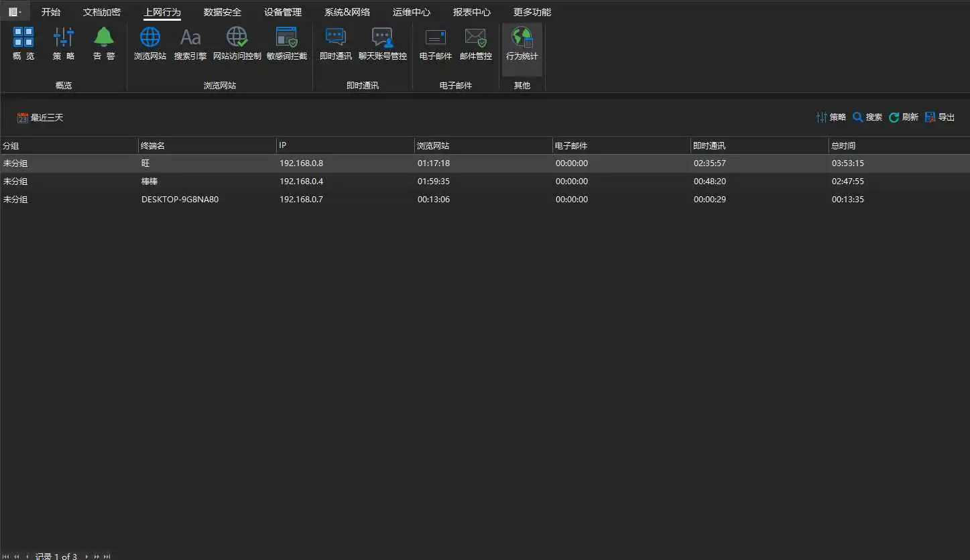970x560 pixels.
Task: Switch to the 报表中心 tab
Action: 471,12
